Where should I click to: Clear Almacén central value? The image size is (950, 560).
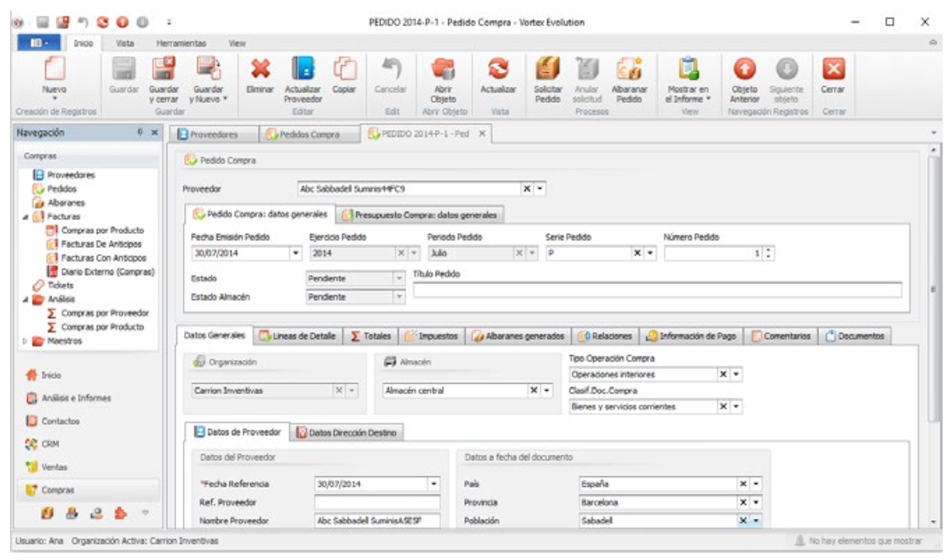[x=534, y=391]
